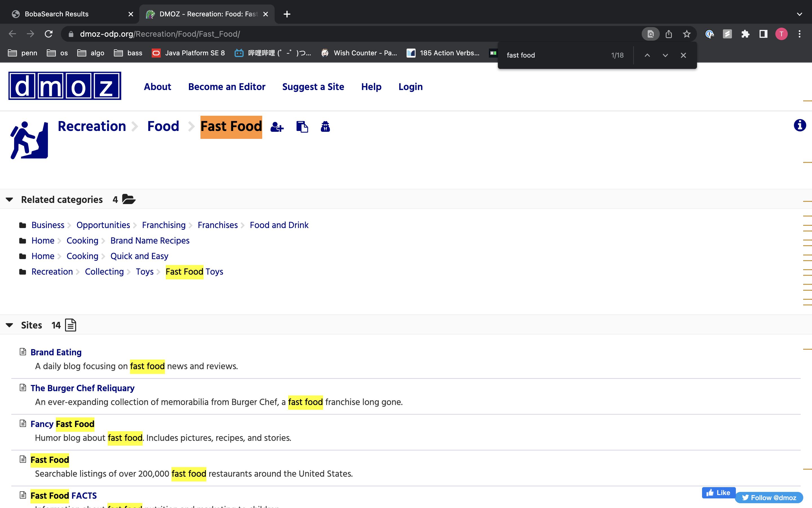Click the Follow @dmoz Twitter button
Viewport: 812px width, 508px height.
tap(769, 498)
